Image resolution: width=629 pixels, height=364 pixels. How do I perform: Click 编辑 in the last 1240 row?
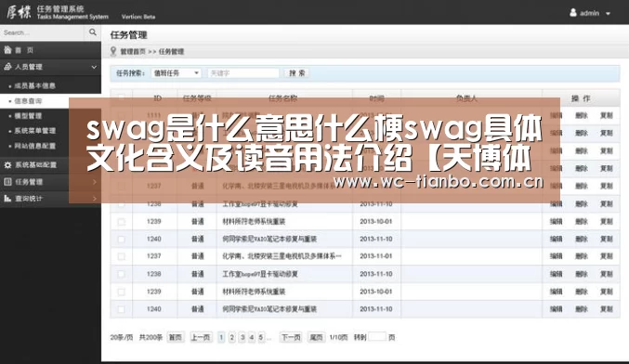pyautogui.click(x=556, y=309)
